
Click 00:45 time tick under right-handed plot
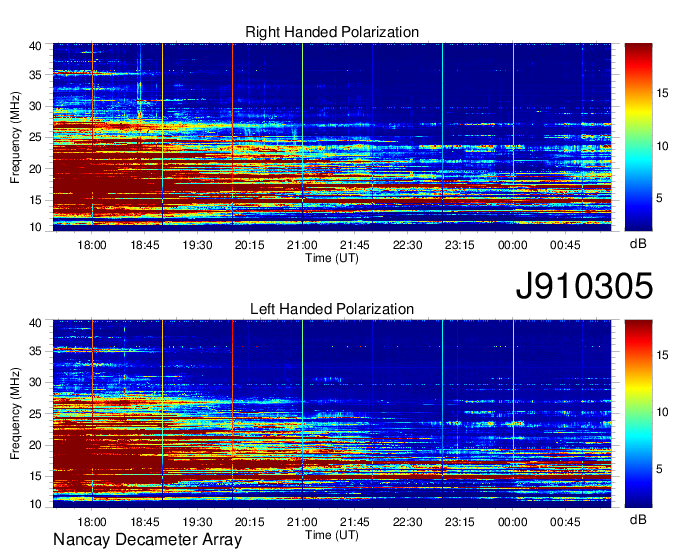click(x=565, y=245)
